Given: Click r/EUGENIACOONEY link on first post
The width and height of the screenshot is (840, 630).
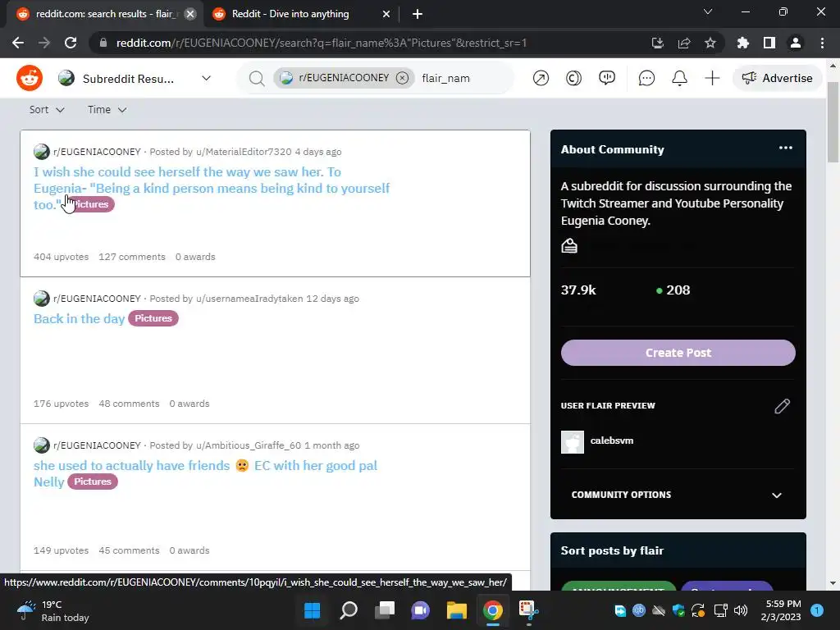Looking at the screenshot, I should pos(97,152).
